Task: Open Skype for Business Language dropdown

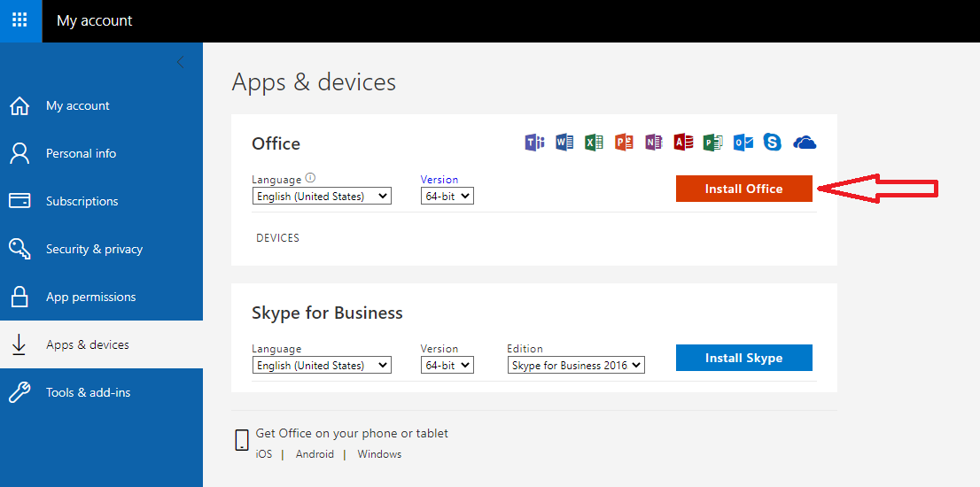Action: click(x=322, y=365)
